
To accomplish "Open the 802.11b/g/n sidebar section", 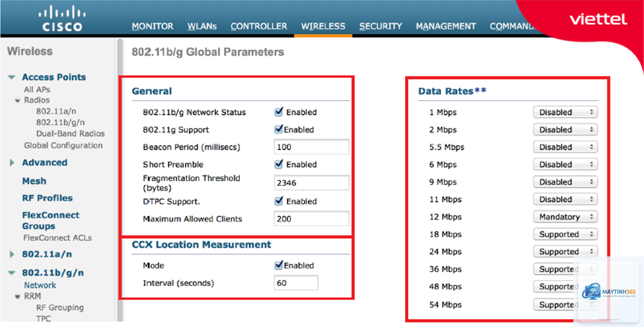I will pyautogui.click(x=53, y=272).
